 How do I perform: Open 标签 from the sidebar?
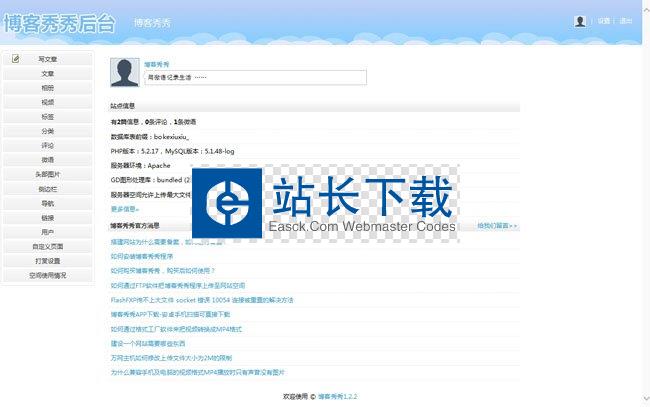[x=48, y=117]
